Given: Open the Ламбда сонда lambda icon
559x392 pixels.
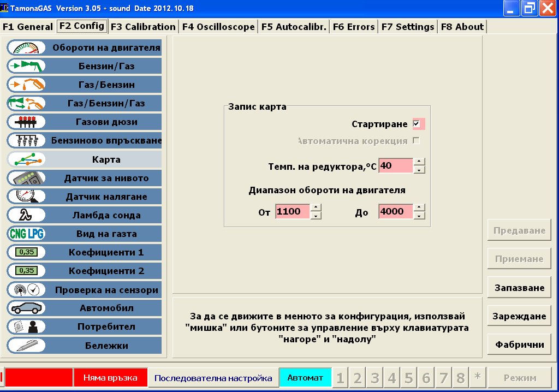Looking at the screenshot, I should [x=26, y=215].
